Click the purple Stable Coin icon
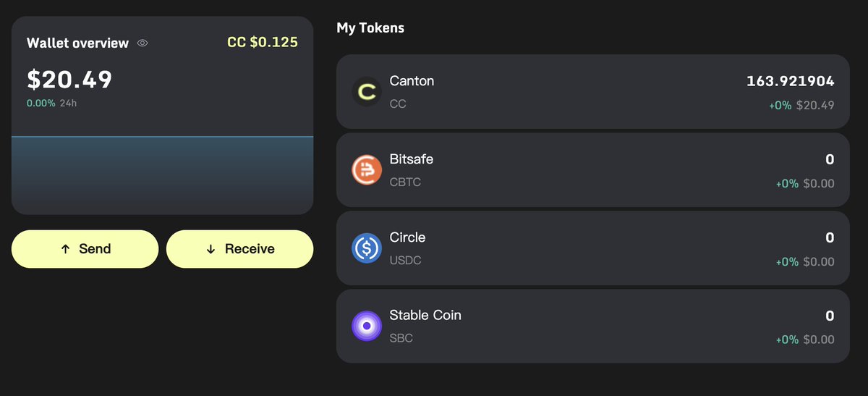 pos(367,327)
